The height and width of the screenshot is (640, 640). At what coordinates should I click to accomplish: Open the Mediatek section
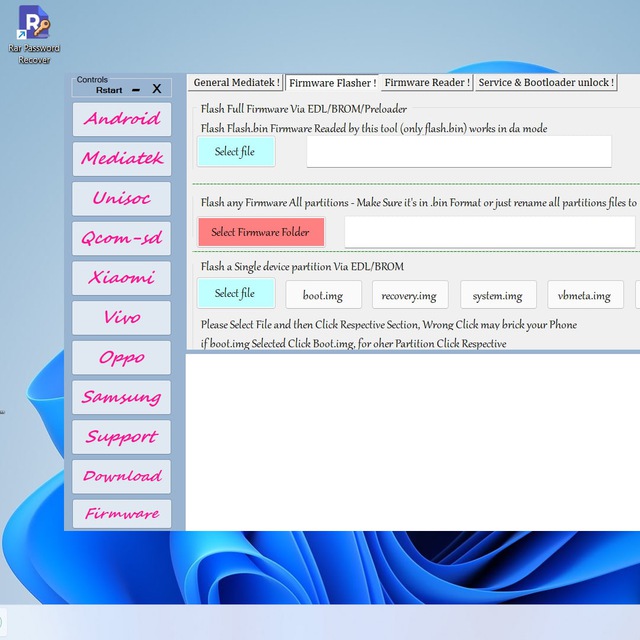coord(122,159)
